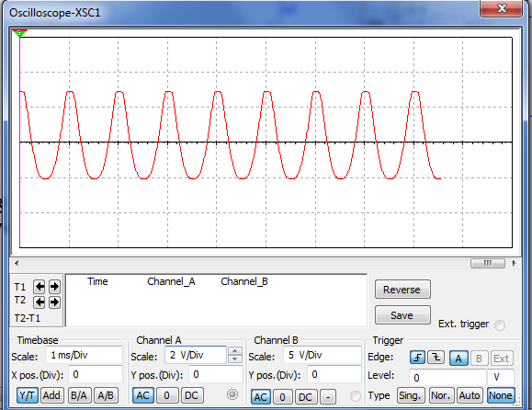Move cursor T2 right with arrow
This screenshot has width=532, height=410.
tap(54, 302)
